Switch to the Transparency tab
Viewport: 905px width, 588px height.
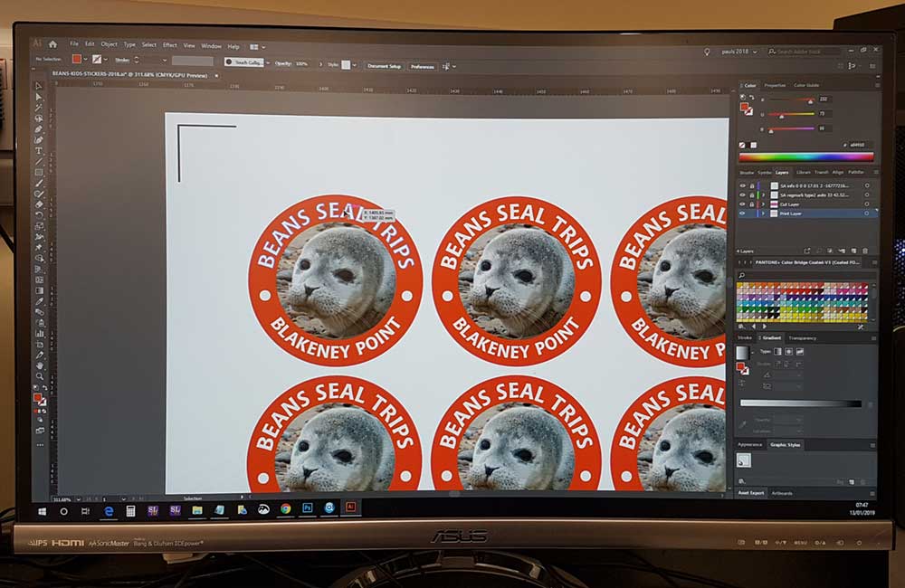click(x=802, y=338)
